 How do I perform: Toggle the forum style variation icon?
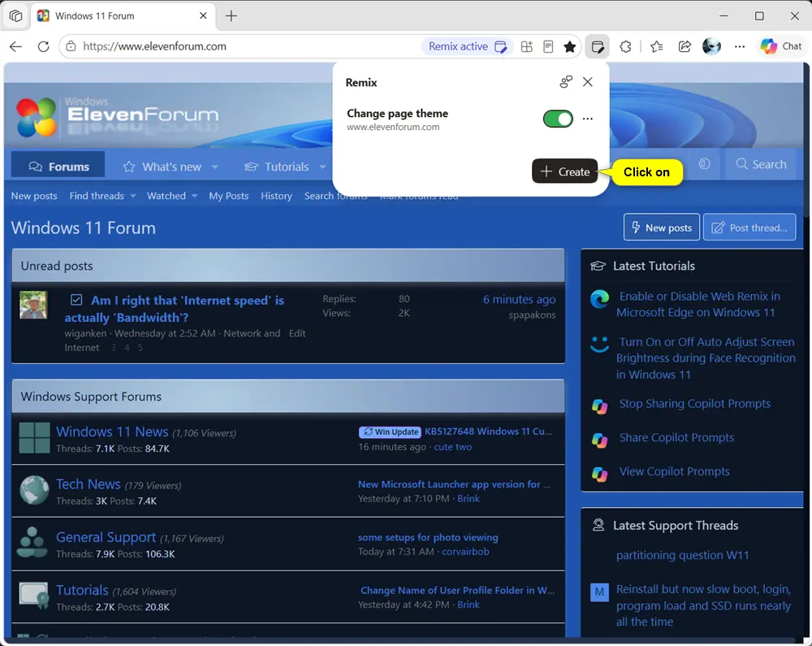point(704,164)
